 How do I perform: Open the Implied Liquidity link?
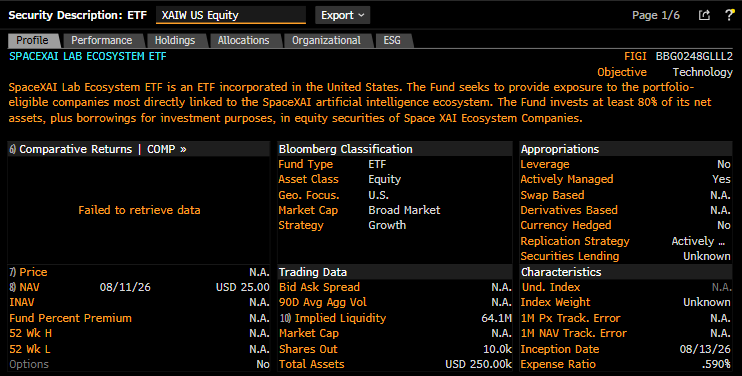(x=333, y=318)
